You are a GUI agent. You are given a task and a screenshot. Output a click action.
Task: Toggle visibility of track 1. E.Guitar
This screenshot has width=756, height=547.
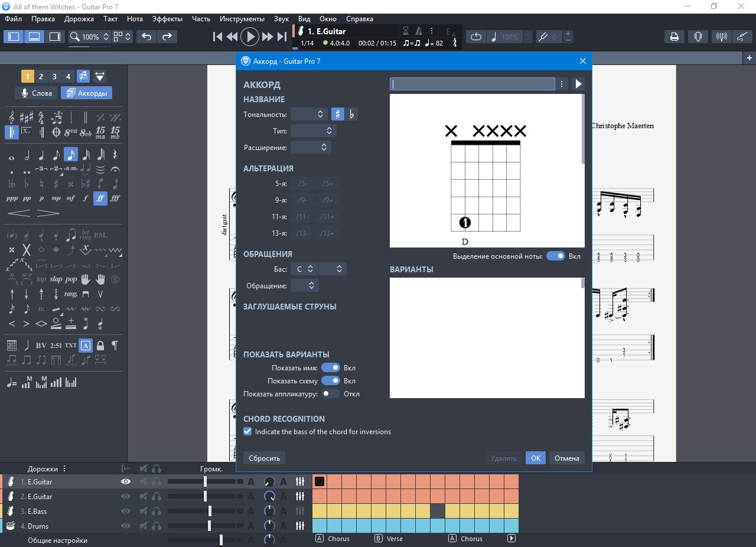[125, 482]
